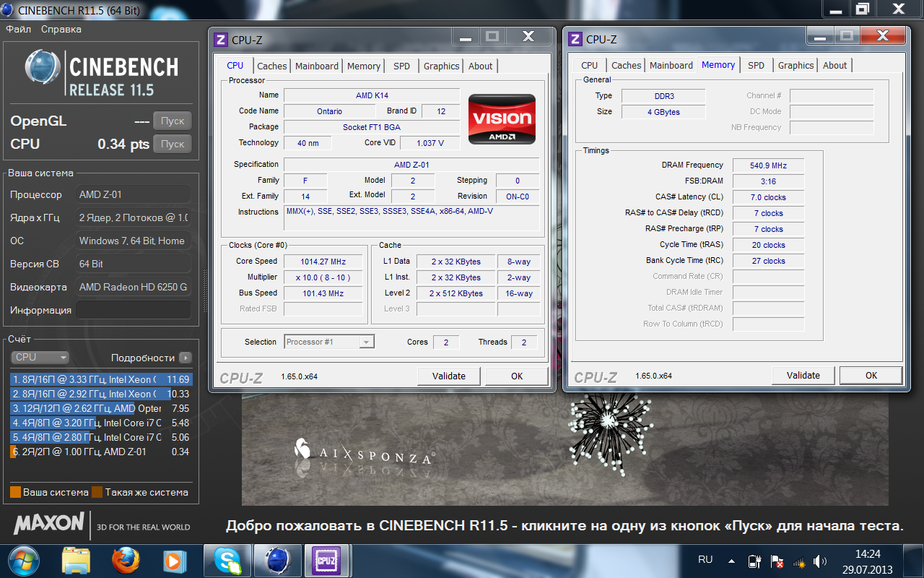924x578 pixels.
Task: Open Skype from the taskbar
Action: [x=227, y=560]
